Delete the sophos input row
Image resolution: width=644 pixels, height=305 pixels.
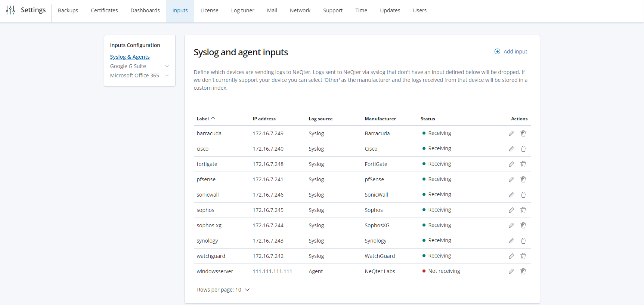point(523,210)
